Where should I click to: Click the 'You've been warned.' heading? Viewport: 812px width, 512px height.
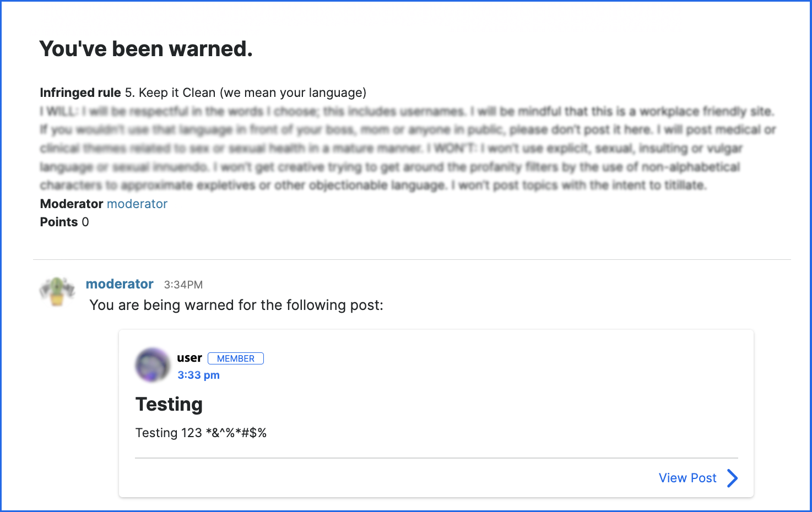point(146,49)
